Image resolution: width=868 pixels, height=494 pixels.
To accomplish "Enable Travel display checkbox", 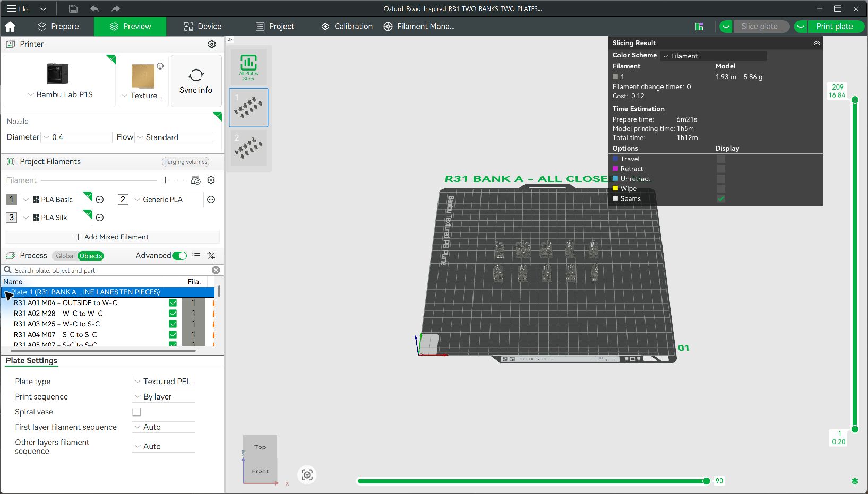I will point(721,159).
